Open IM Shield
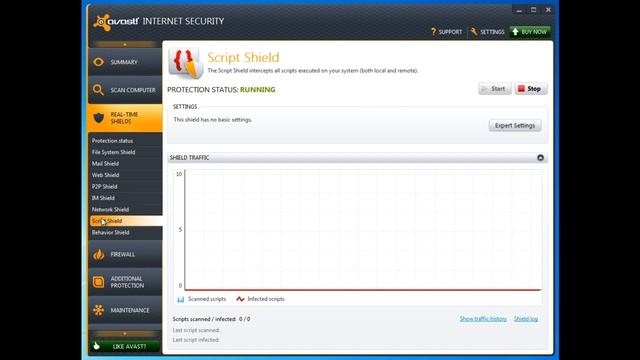This screenshot has height=360, width=640. coord(124,198)
